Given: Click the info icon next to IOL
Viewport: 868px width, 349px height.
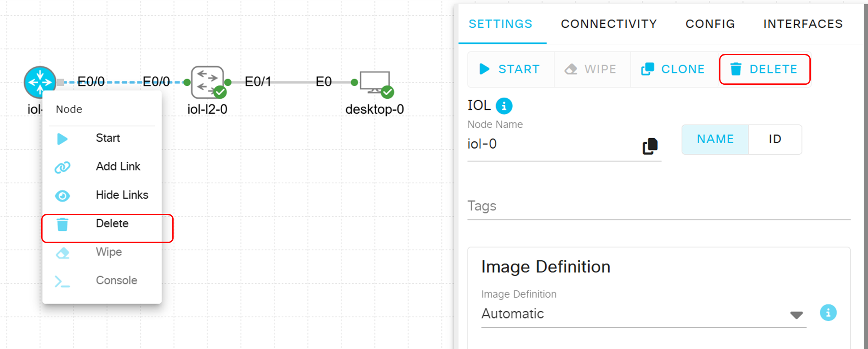Looking at the screenshot, I should [504, 106].
